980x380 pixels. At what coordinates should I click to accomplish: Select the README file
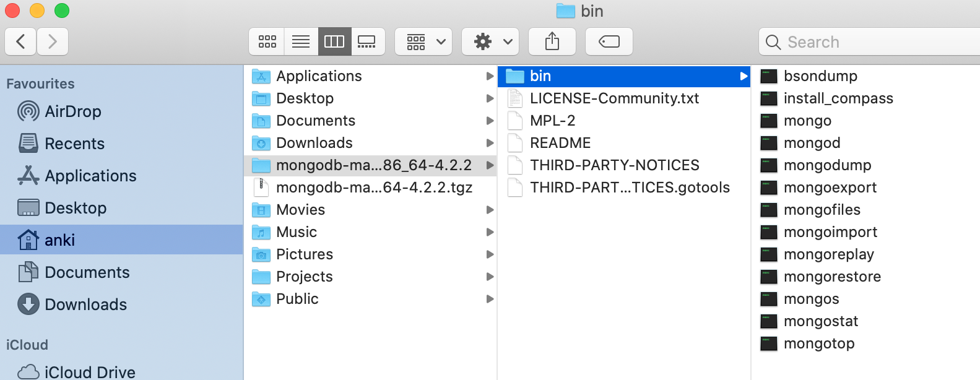624,143
